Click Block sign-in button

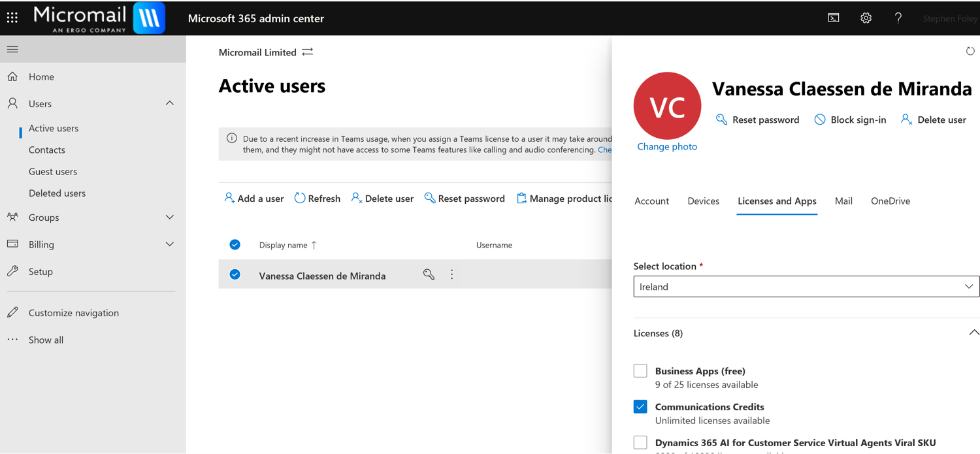click(850, 120)
